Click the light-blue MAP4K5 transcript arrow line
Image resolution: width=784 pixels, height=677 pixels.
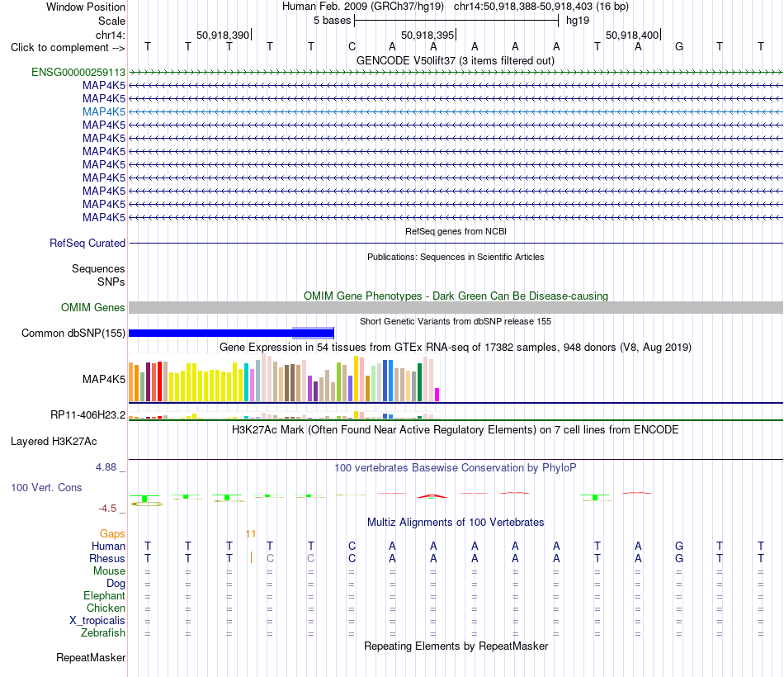456,111
